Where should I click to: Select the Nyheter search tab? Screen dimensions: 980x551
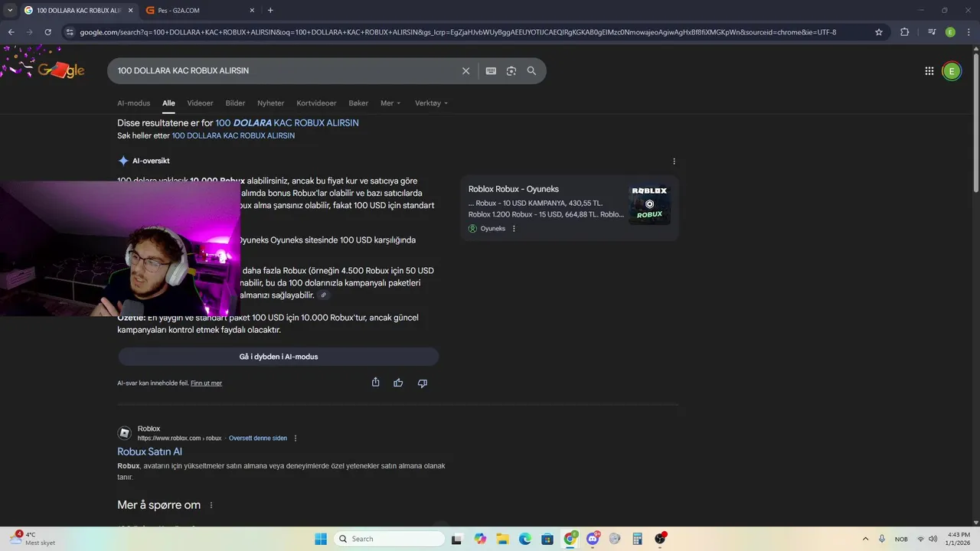270,103
